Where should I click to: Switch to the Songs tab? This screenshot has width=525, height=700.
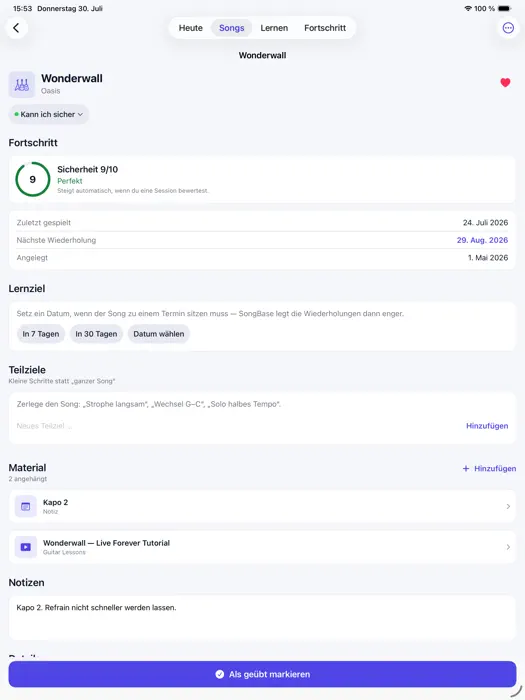click(x=231, y=28)
